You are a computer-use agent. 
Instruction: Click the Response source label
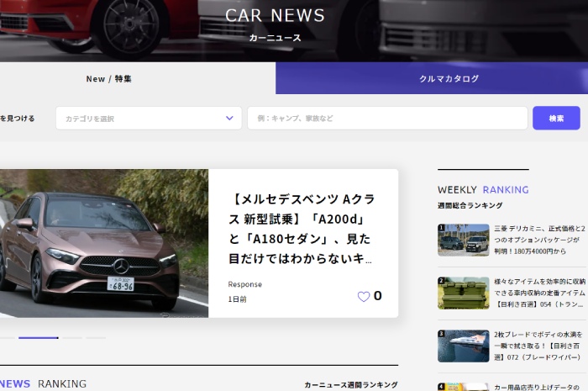click(x=244, y=284)
